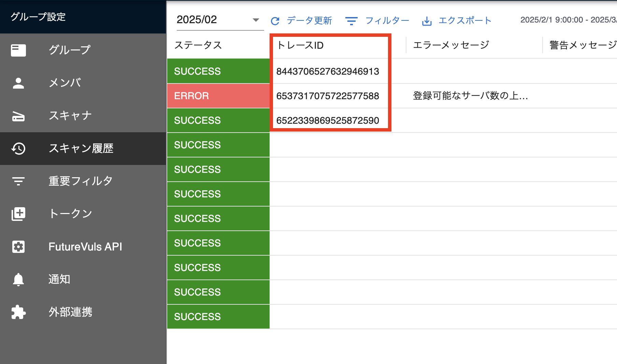Click the notification bell icon
Viewport: 617px width, 364px height.
[18, 279]
